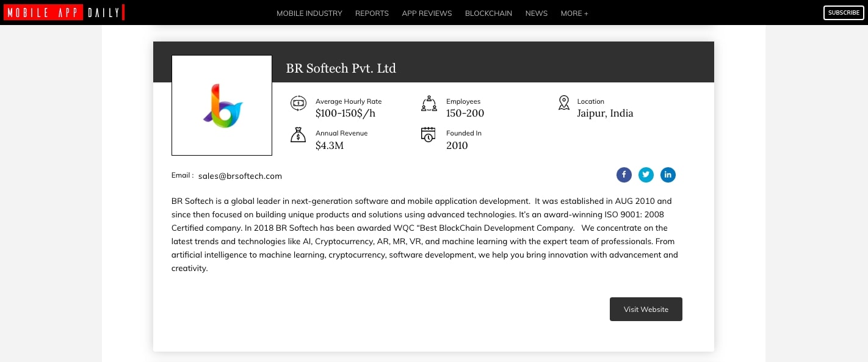Click the Location map pin icon
This screenshot has height=362, width=868.
pyautogui.click(x=564, y=103)
